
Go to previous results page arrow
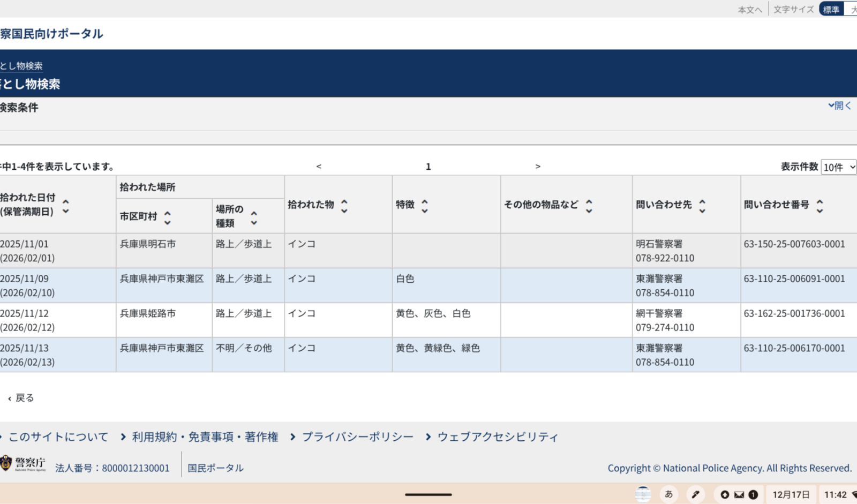tap(319, 167)
